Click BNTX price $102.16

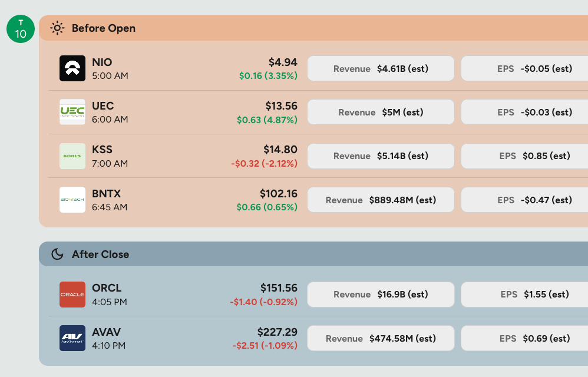(x=279, y=194)
